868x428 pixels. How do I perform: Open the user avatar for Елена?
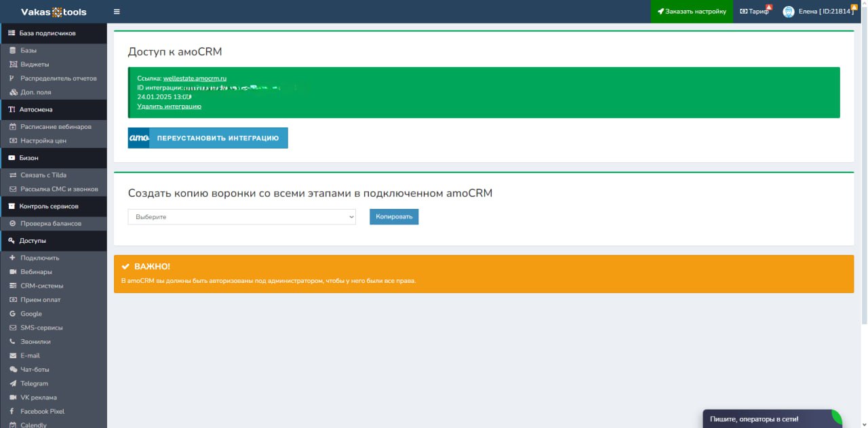[x=788, y=12]
